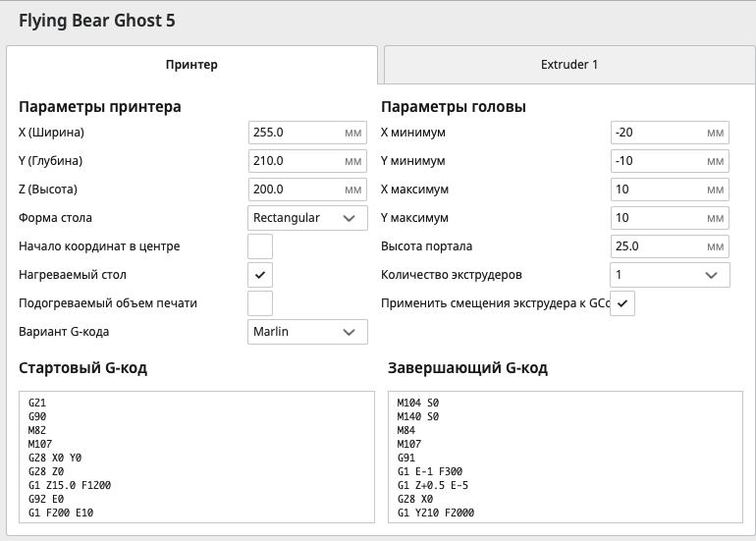Open the Количество экструдеров dropdown
This screenshot has width=756, height=541.
(670, 275)
